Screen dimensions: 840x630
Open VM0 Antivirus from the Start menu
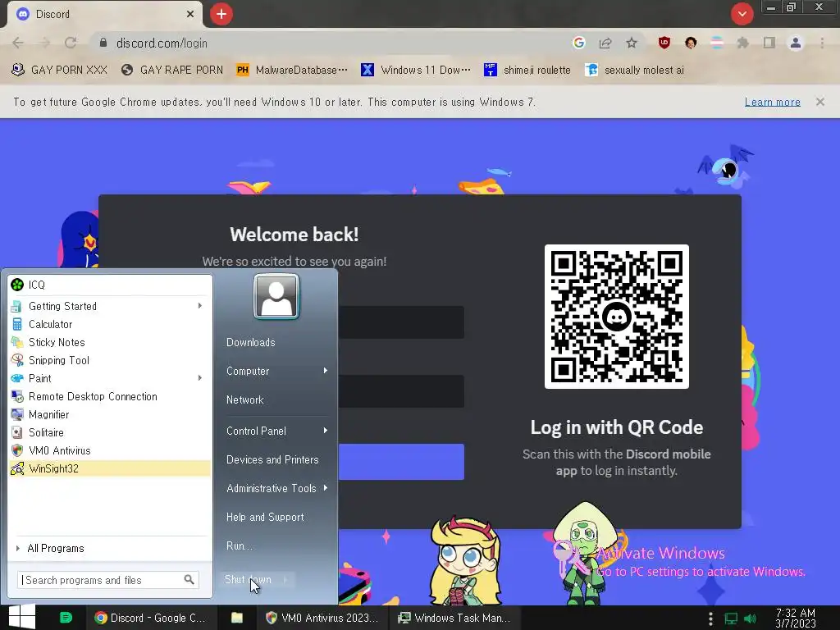pyautogui.click(x=110, y=450)
